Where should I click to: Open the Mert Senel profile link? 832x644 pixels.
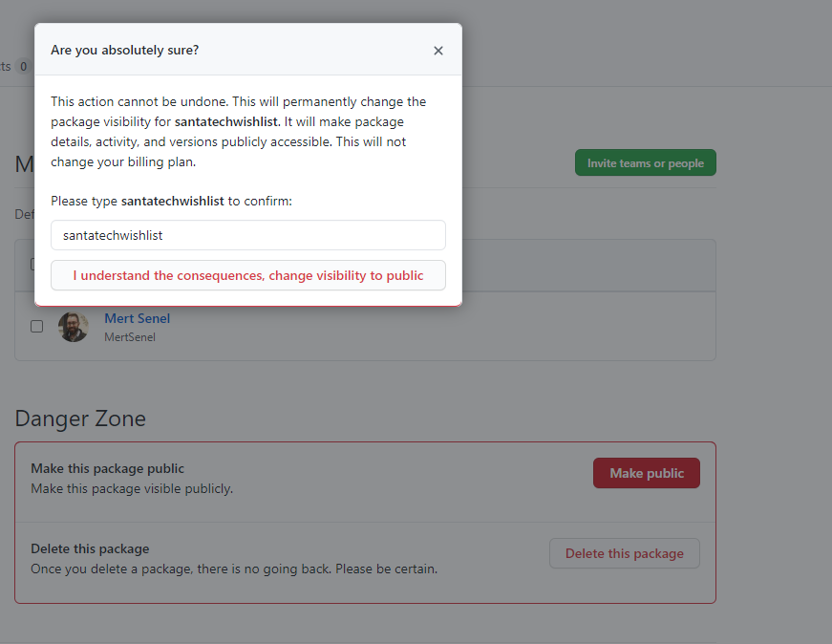tap(137, 318)
